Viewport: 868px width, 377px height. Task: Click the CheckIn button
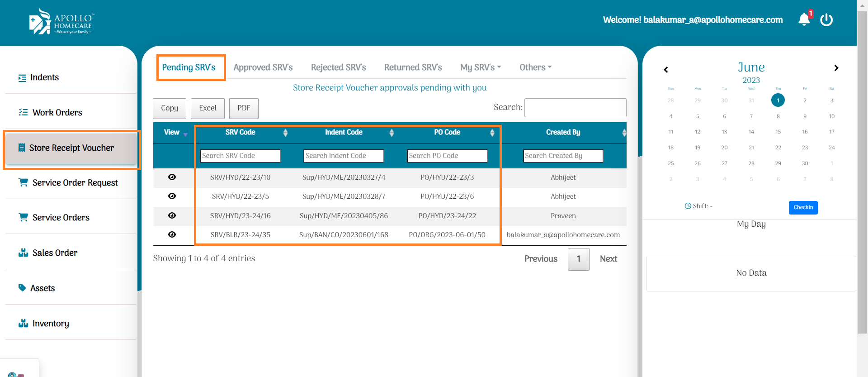click(803, 207)
